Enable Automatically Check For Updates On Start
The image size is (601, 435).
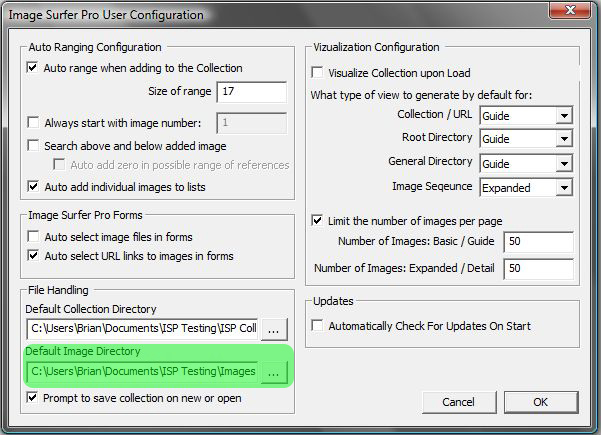317,326
